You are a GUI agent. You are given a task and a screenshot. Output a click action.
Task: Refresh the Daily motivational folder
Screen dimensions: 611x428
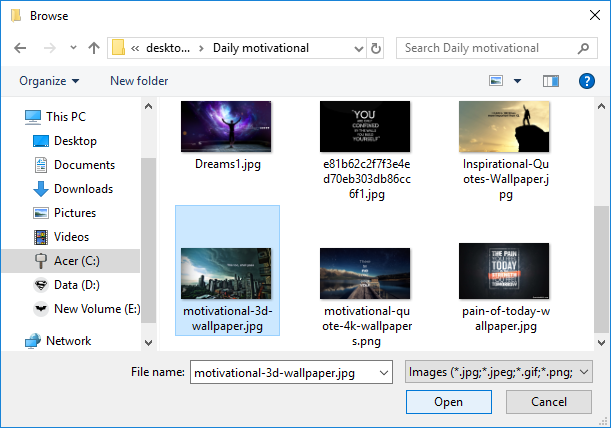pyautogui.click(x=376, y=48)
